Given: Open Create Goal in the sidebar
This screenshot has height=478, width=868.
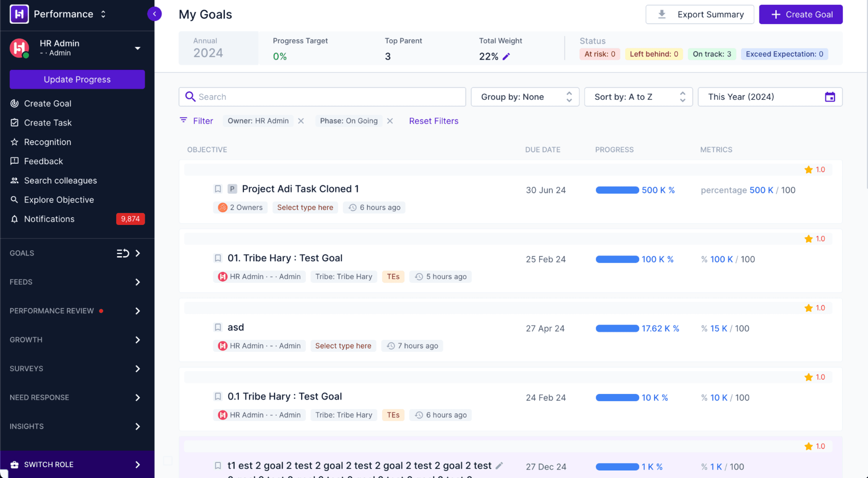Looking at the screenshot, I should coord(48,103).
